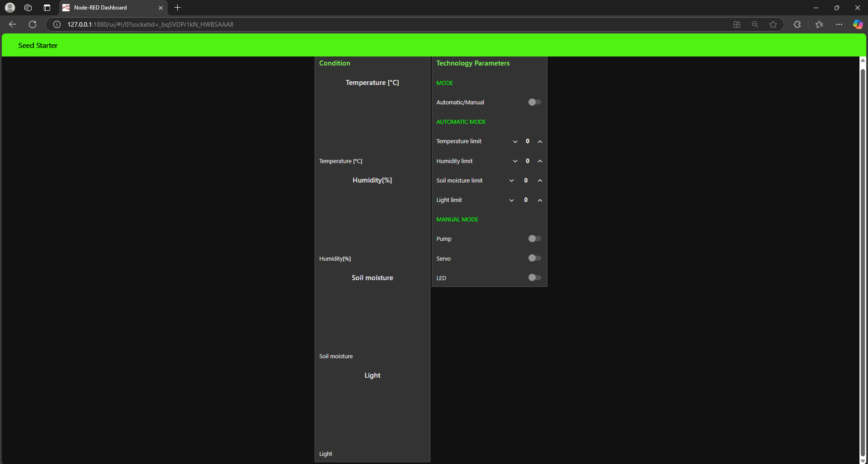868x464 pixels.
Task: Switch on the LED toggle
Action: click(x=534, y=278)
